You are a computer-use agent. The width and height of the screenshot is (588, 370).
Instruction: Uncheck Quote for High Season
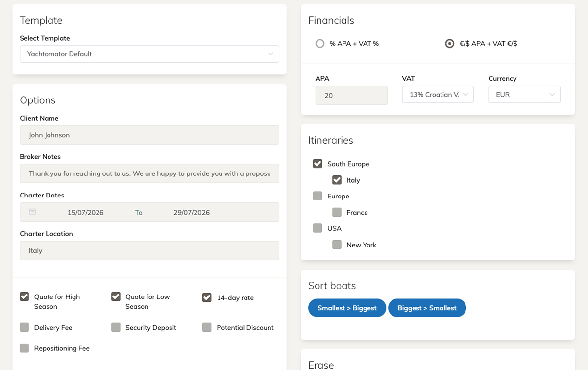click(x=24, y=296)
